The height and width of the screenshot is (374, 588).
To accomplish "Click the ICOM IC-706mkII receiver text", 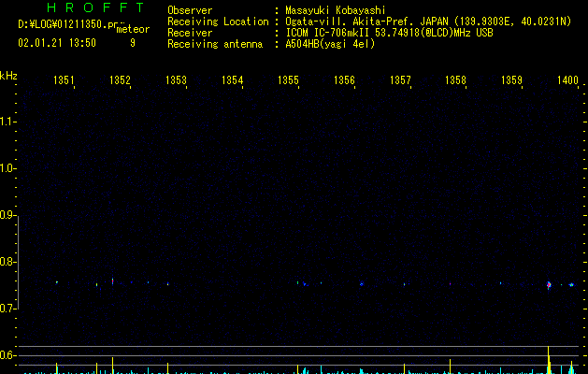I will pos(389,33).
